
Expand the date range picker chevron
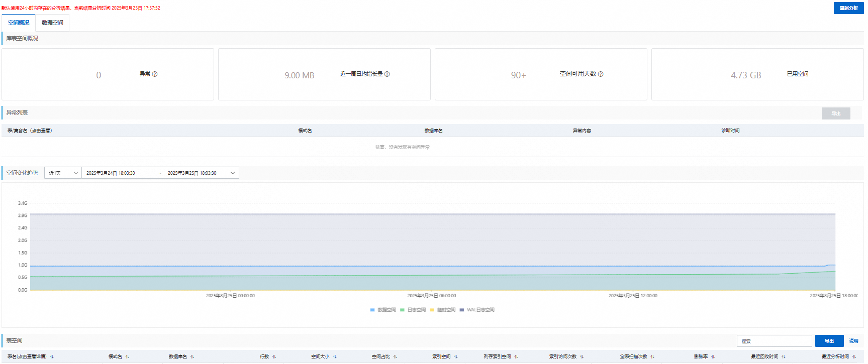coord(233,173)
